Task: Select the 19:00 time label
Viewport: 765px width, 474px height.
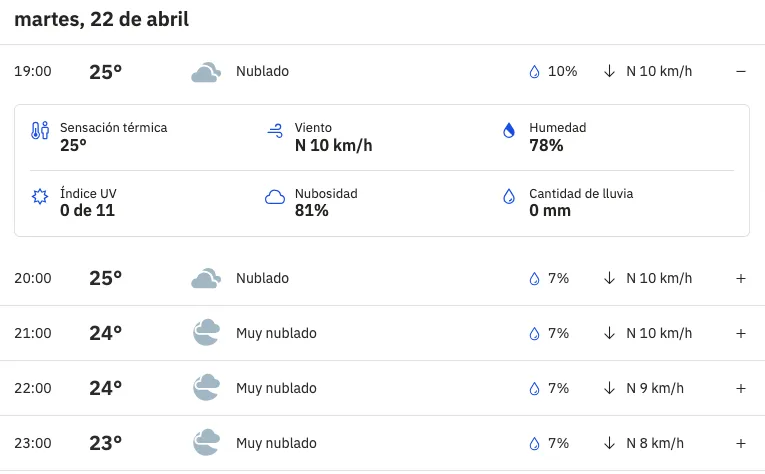Action: tap(33, 72)
